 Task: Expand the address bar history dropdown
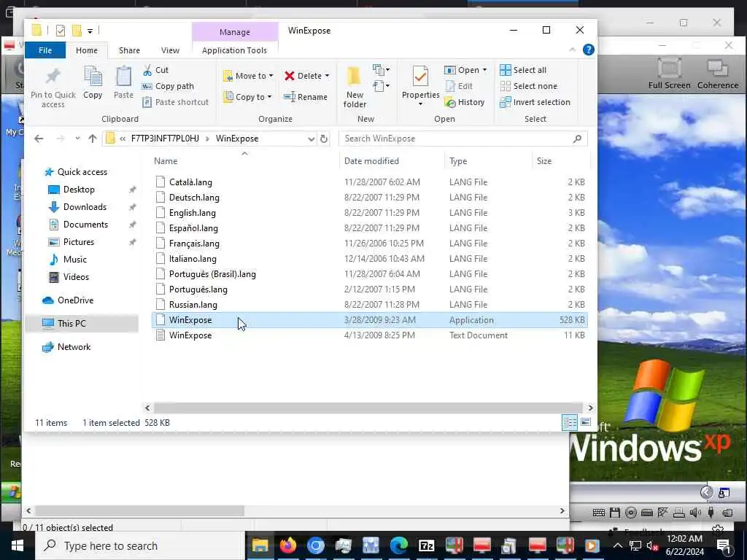(311, 139)
